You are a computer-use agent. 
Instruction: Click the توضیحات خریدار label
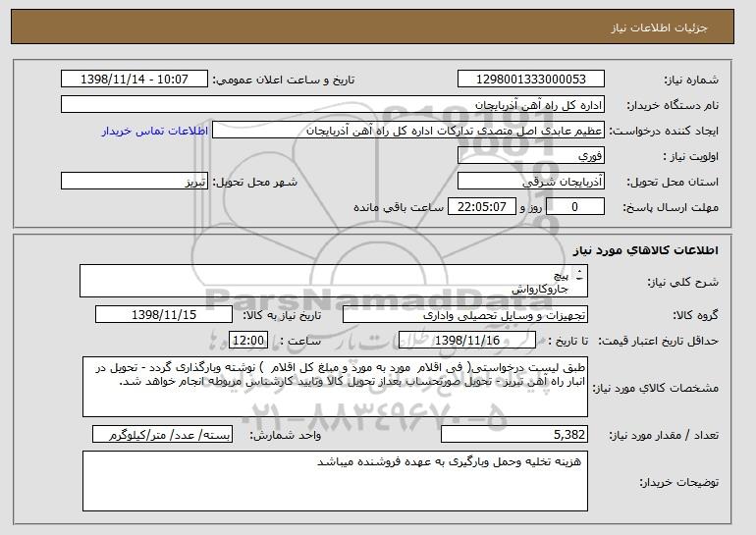point(678,482)
